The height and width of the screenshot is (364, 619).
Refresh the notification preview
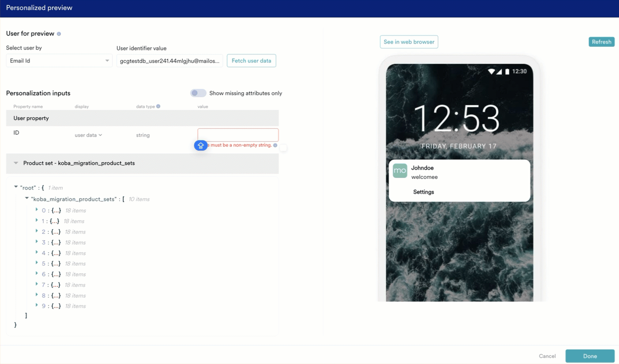[601, 42]
